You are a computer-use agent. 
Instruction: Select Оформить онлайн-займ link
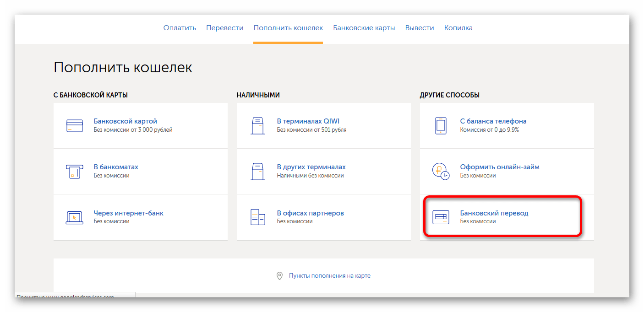(x=499, y=167)
